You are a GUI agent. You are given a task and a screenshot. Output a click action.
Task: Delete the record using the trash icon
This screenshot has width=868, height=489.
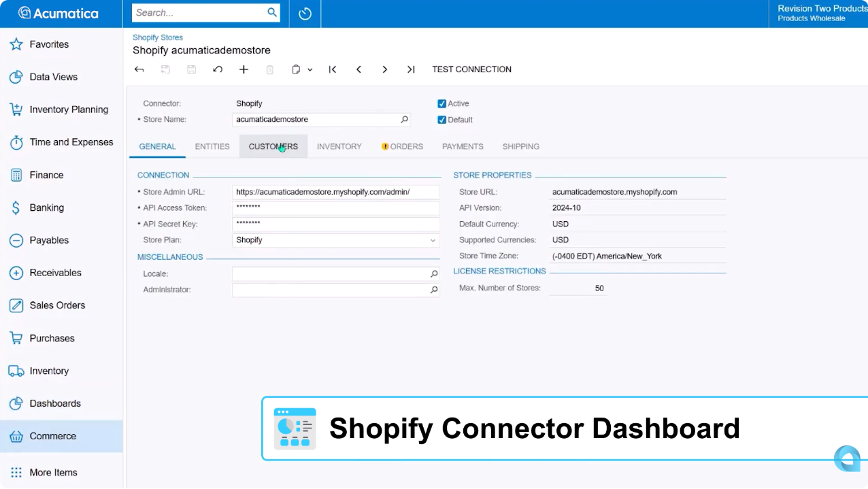click(x=269, y=69)
